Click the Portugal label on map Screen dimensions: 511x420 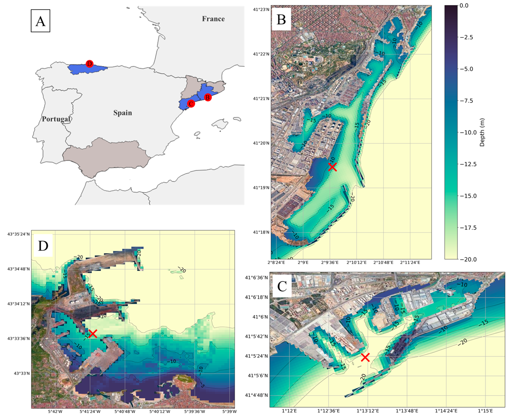pos(56,119)
